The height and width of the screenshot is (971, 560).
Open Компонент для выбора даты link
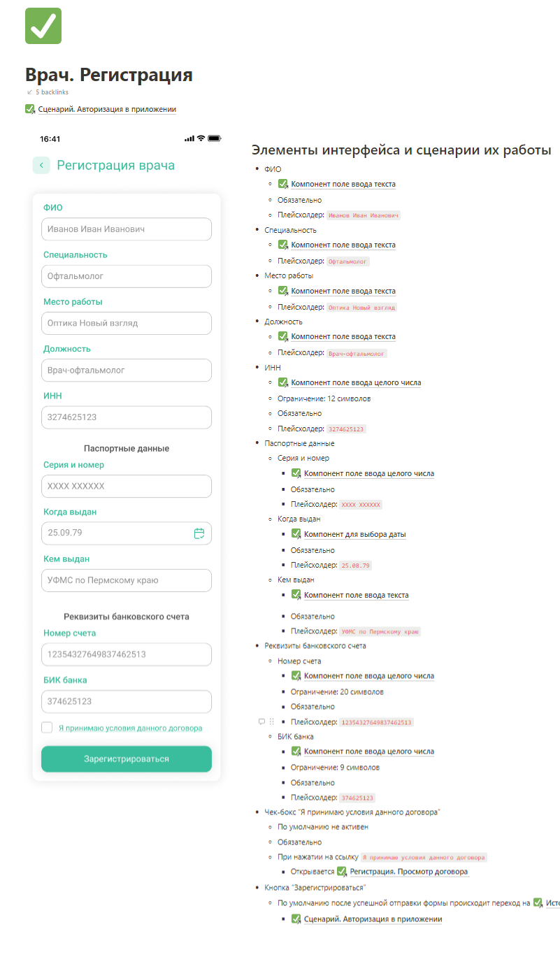click(354, 534)
